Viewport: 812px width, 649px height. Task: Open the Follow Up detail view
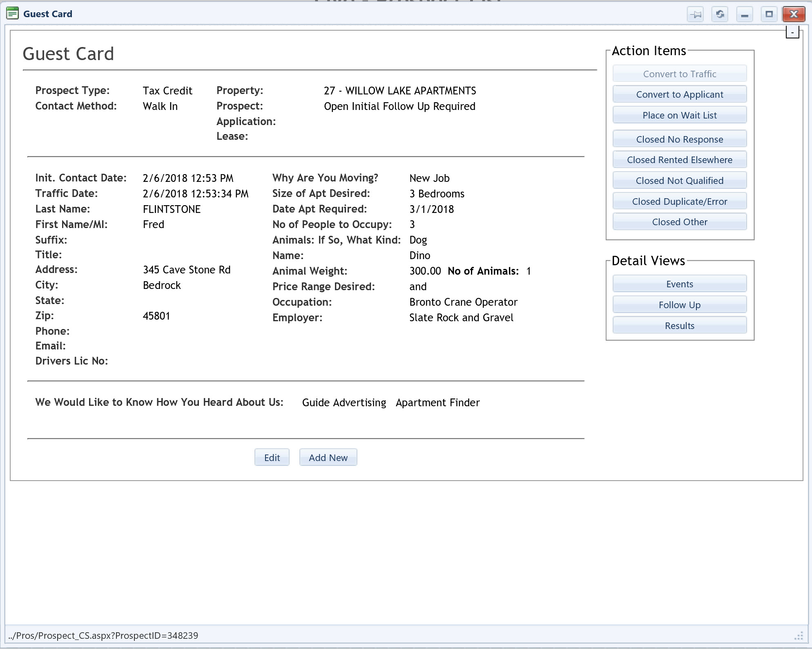pos(679,305)
